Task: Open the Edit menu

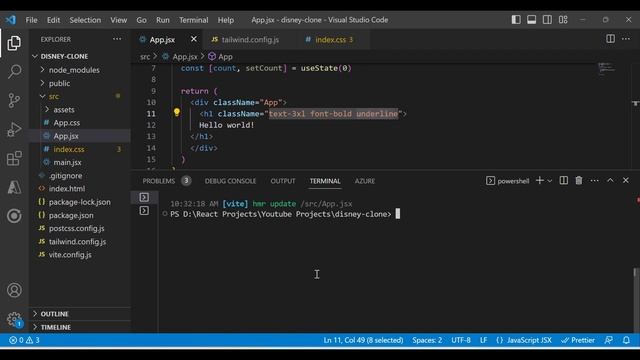Action: point(53,20)
